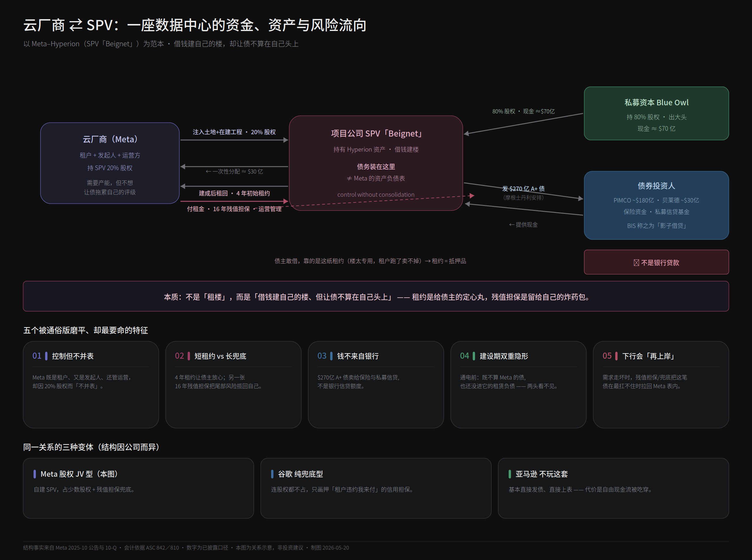Click the label "付租金 · 16 年残值担保 · 运营管理"

coord(234,209)
